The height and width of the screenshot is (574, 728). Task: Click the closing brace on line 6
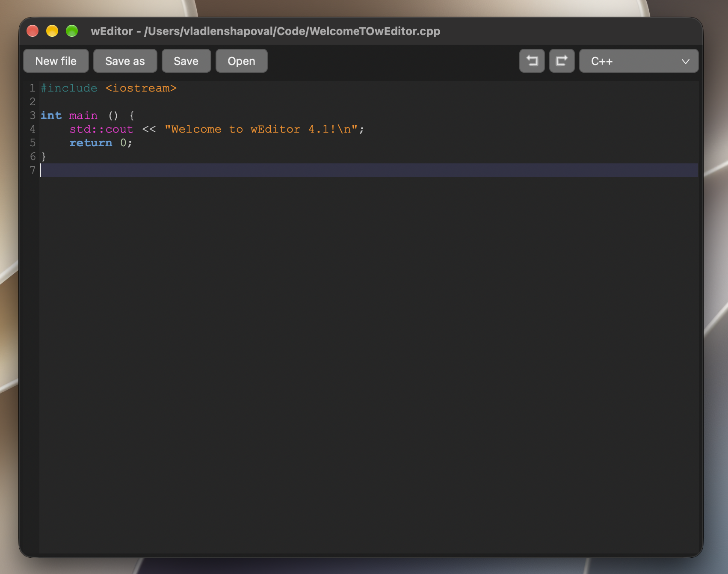(x=44, y=157)
